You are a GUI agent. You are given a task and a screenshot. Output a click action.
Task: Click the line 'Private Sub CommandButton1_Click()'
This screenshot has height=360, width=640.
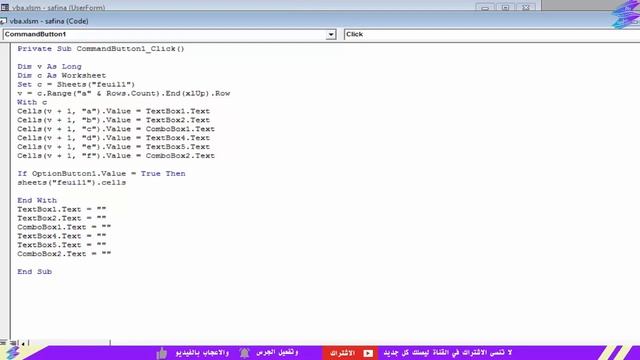pos(101,49)
